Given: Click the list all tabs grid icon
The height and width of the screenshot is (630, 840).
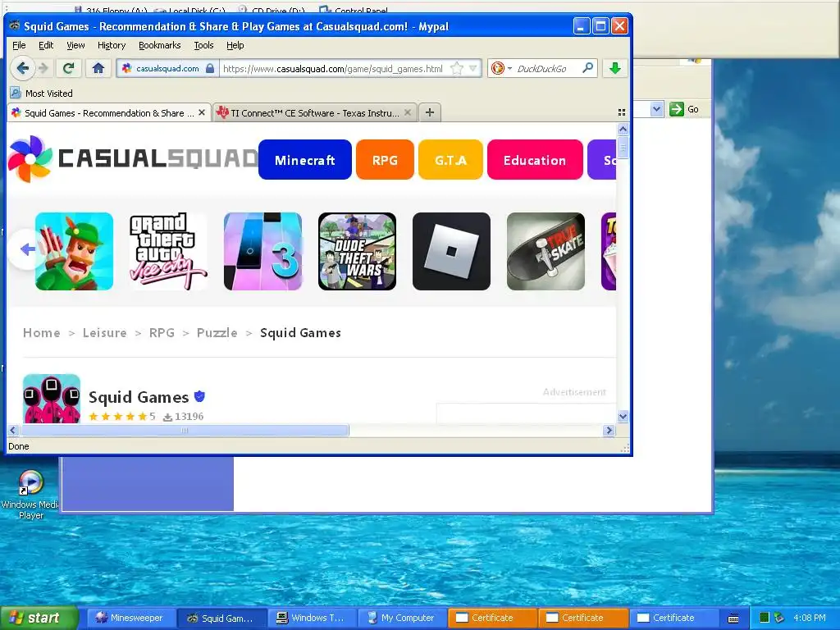Looking at the screenshot, I should (622, 112).
